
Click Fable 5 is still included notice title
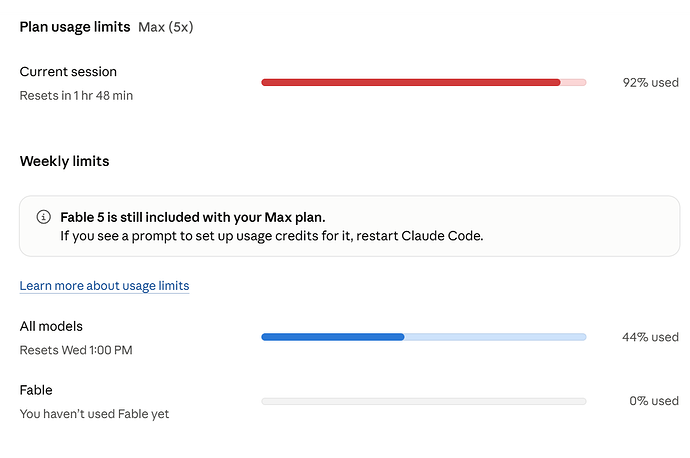193,217
